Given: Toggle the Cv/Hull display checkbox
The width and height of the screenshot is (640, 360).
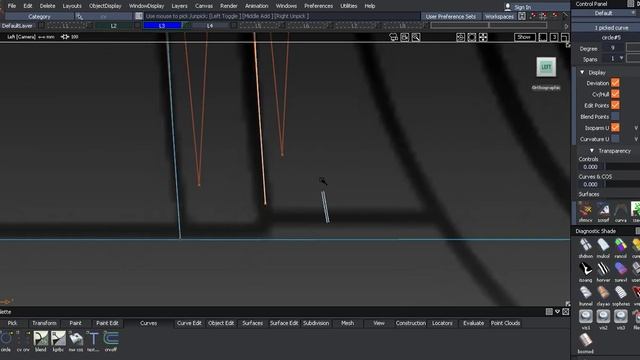Looking at the screenshot, I should (x=615, y=94).
